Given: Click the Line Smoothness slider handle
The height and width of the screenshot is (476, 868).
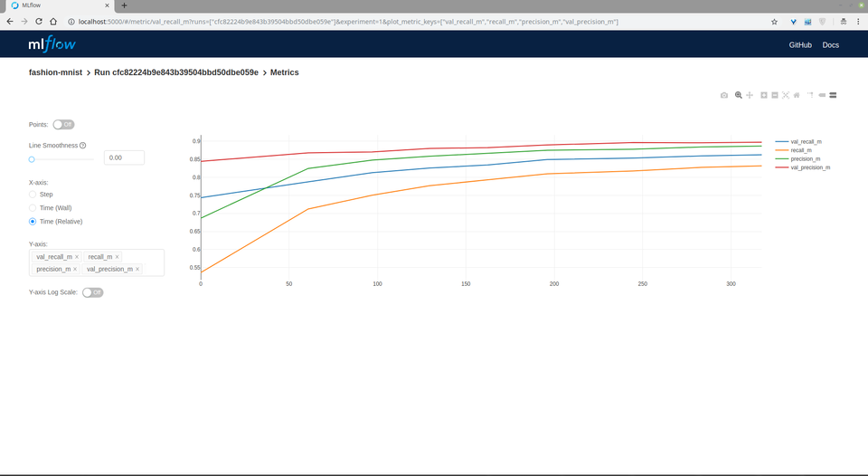Looking at the screenshot, I should pos(32,159).
